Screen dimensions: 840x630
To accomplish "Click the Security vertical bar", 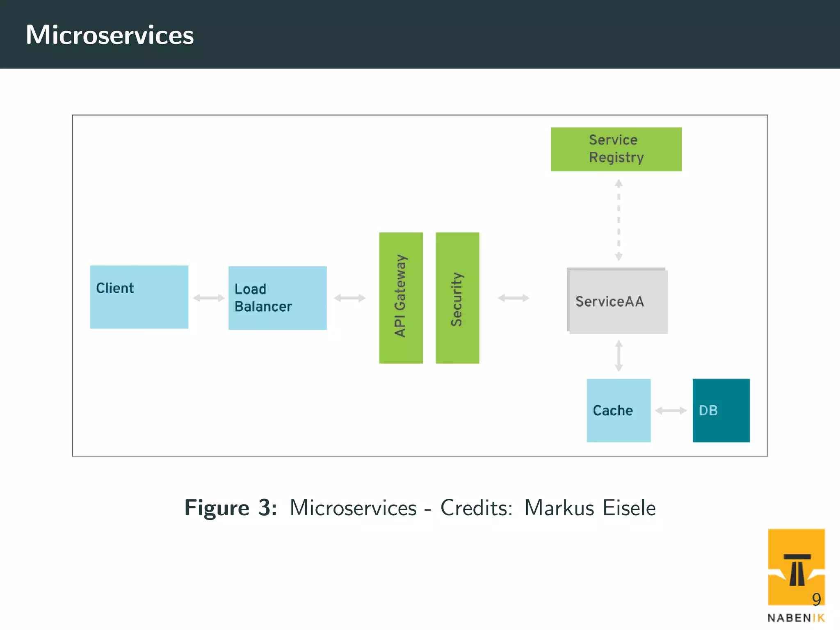I will pyautogui.click(x=457, y=298).
